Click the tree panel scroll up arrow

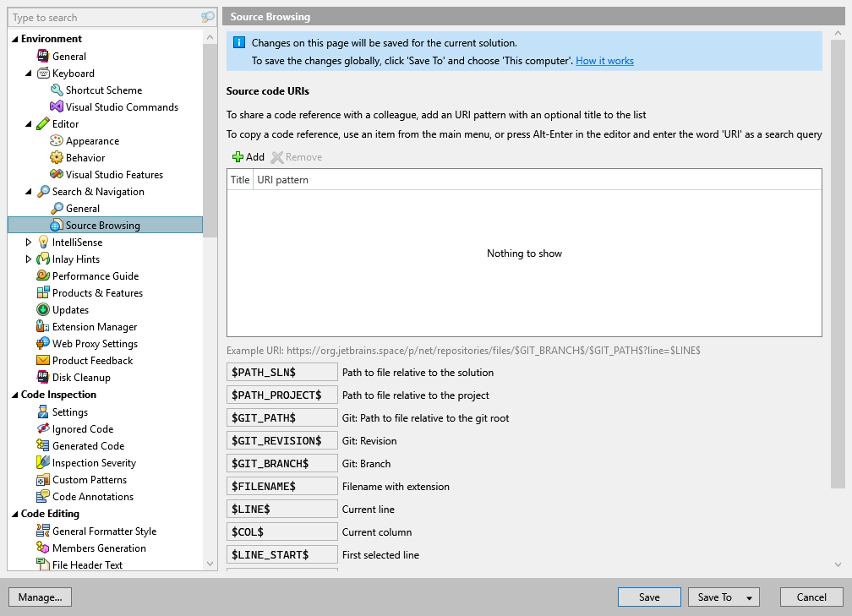210,37
